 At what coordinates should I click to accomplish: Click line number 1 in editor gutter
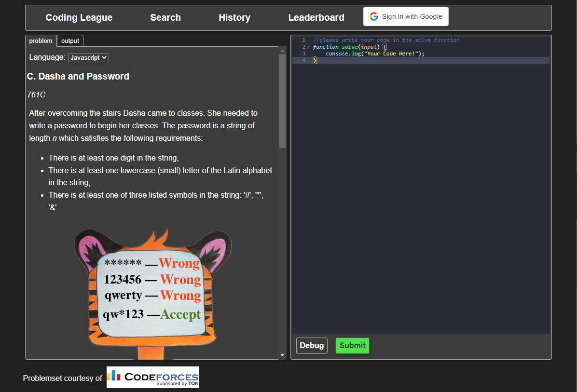tap(303, 40)
